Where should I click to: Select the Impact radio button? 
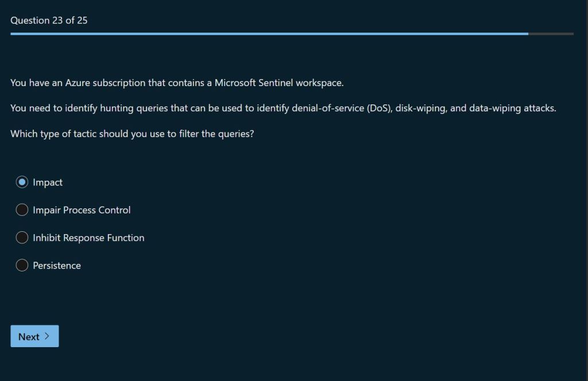[x=22, y=182]
